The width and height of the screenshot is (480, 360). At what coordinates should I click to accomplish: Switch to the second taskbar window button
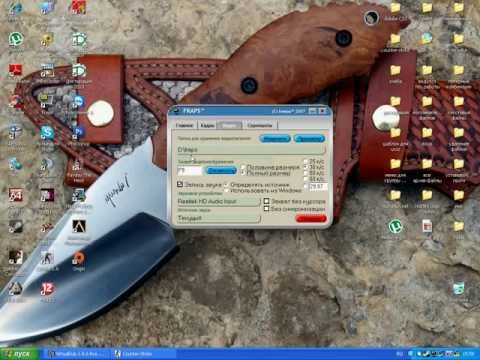pos(143,354)
